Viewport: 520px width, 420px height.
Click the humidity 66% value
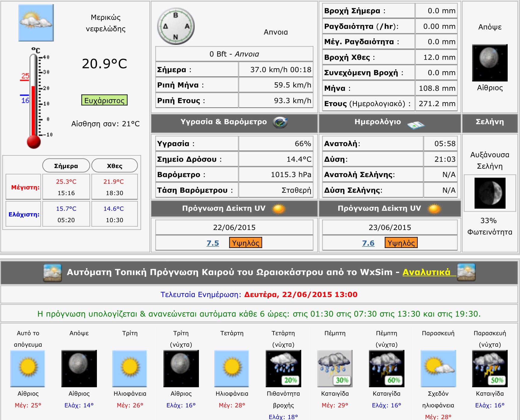pyautogui.click(x=303, y=144)
